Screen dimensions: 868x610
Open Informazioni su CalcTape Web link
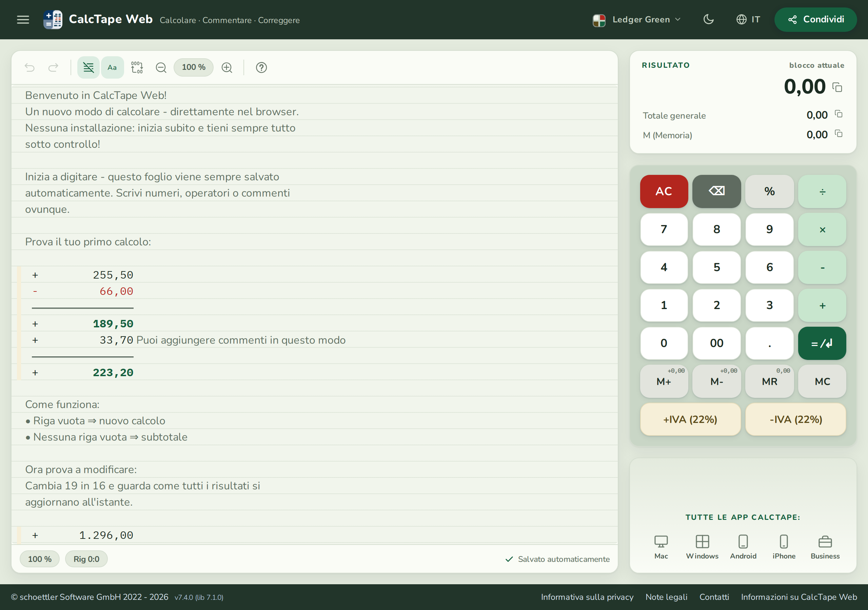click(x=799, y=597)
